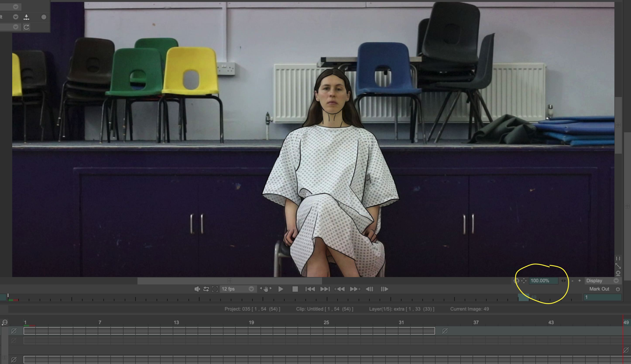Jump to the last frame
Image resolution: width=631 pixels, height=364 pixels.
click(325, 289)
